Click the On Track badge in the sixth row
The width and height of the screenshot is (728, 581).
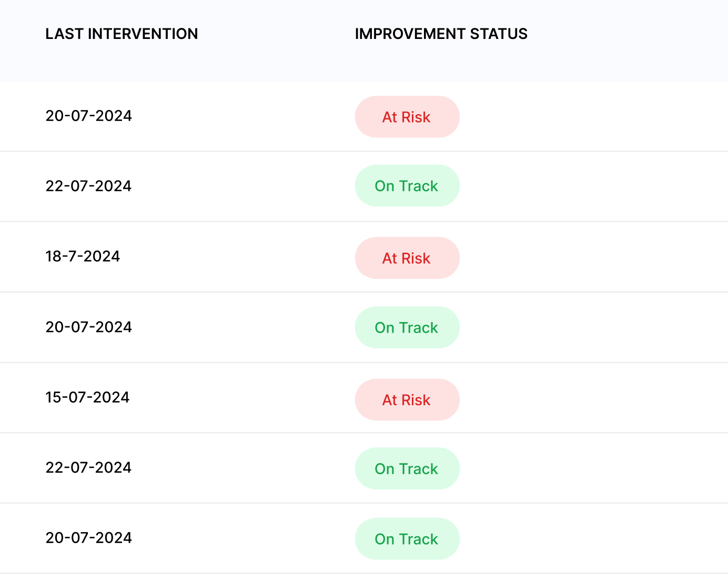(407, 469)
